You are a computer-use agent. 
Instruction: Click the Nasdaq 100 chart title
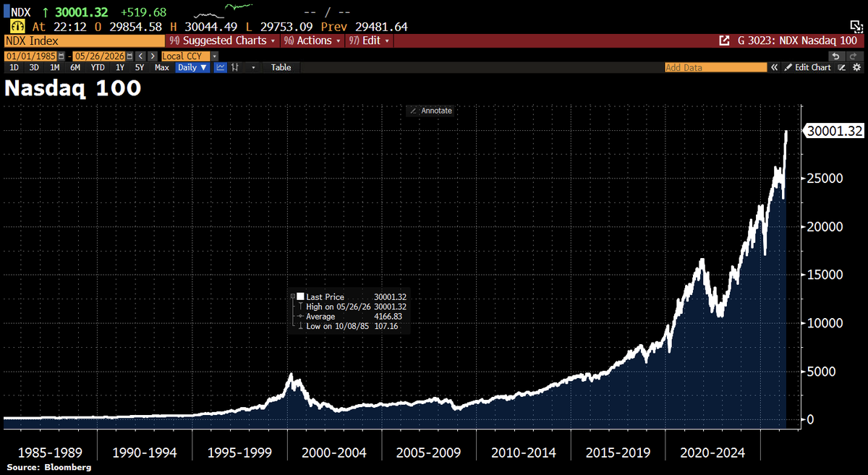point(73,88)
